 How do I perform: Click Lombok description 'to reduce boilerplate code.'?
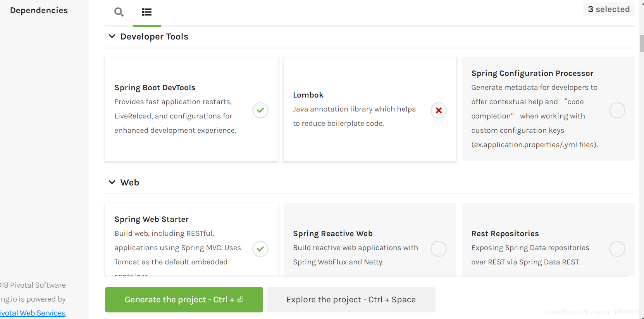[x=338, y=123]
